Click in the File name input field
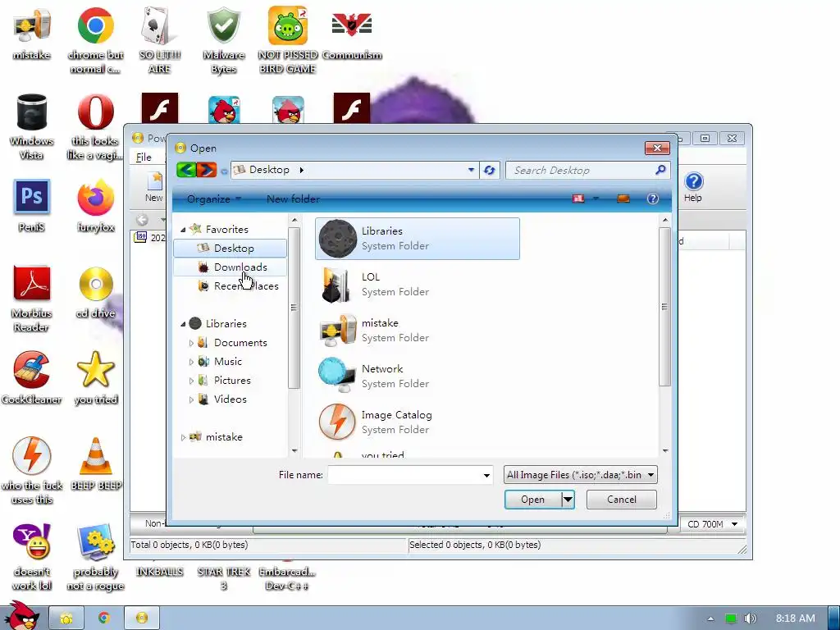 [x=404, y=475]
